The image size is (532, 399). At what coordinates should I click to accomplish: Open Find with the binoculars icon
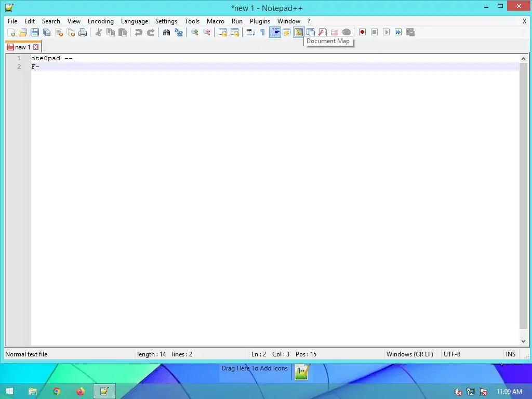[166, 32]
